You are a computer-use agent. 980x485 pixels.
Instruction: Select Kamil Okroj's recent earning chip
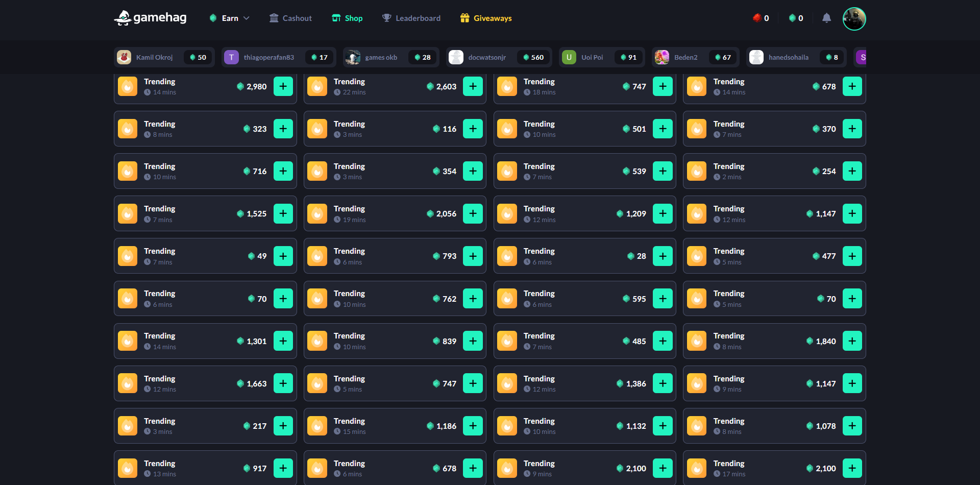(164, 57)
